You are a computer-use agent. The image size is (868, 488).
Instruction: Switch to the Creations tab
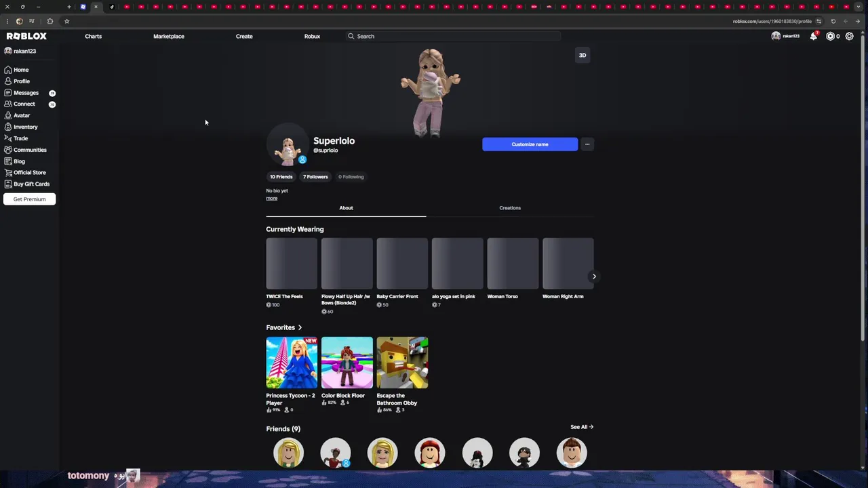coord(510,208)
